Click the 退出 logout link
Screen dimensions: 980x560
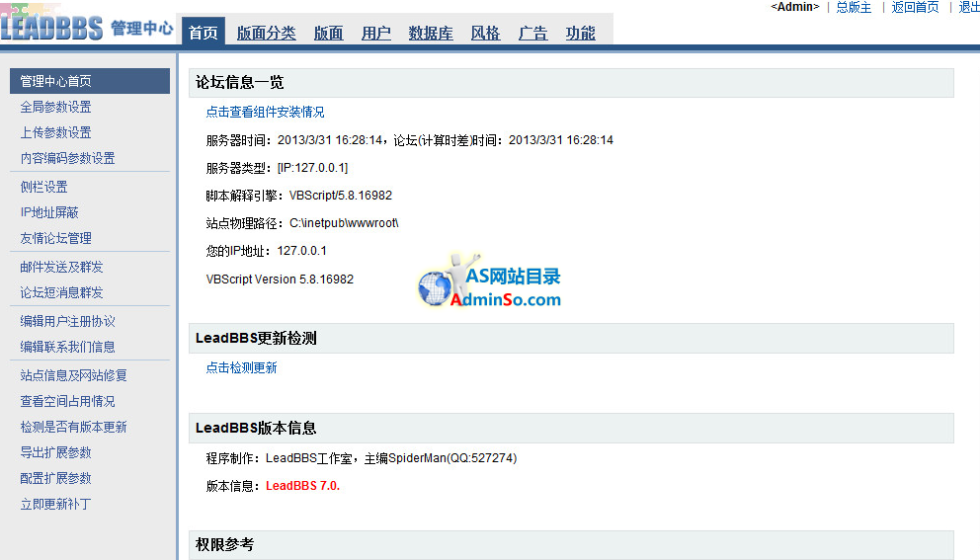coord(969,7)
